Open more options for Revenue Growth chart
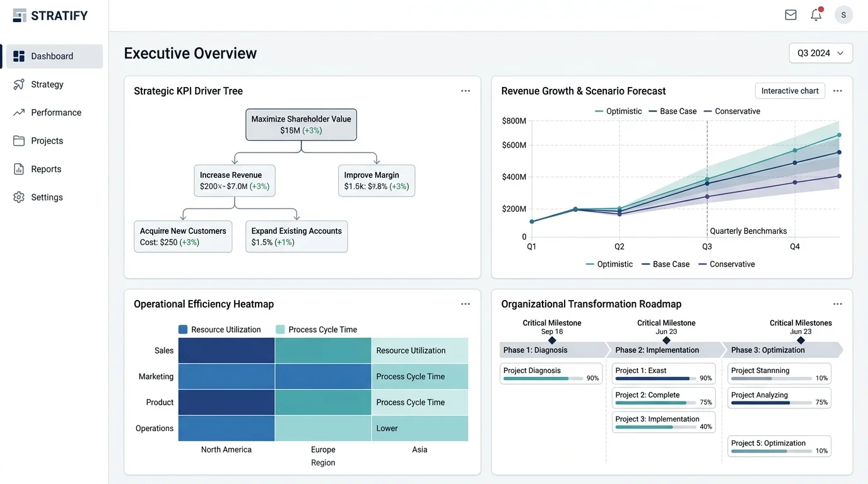 tap(838, 91)
